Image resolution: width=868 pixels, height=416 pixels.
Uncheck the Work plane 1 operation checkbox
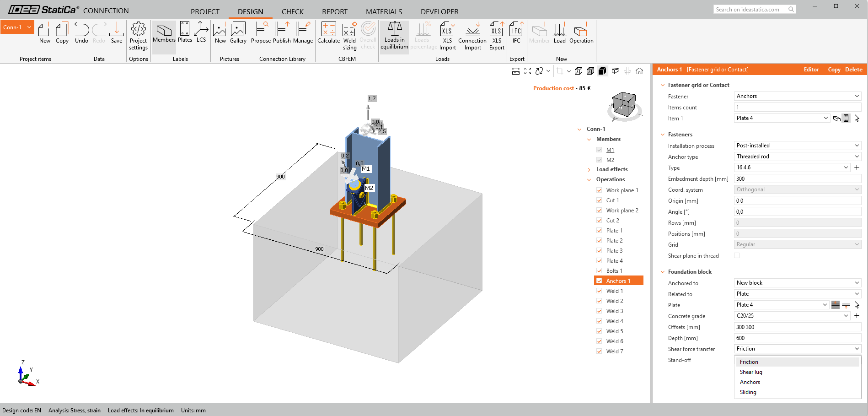pyautogui.click(x=599, y=190)
